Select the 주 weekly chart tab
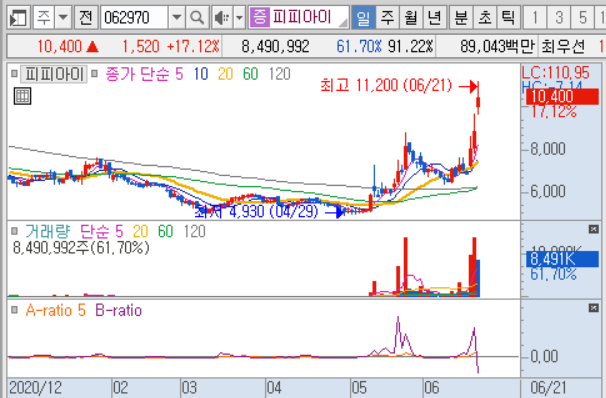This screenshot has width=606, height=398. click(387, 17)
